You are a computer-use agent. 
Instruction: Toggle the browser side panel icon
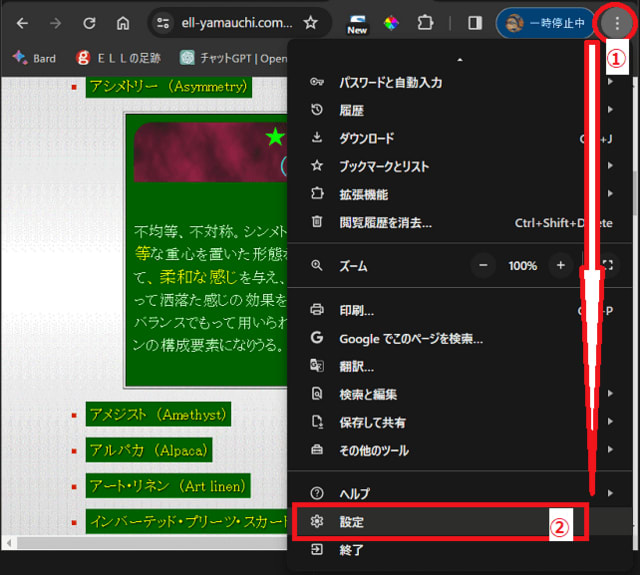tap(475, 23)
